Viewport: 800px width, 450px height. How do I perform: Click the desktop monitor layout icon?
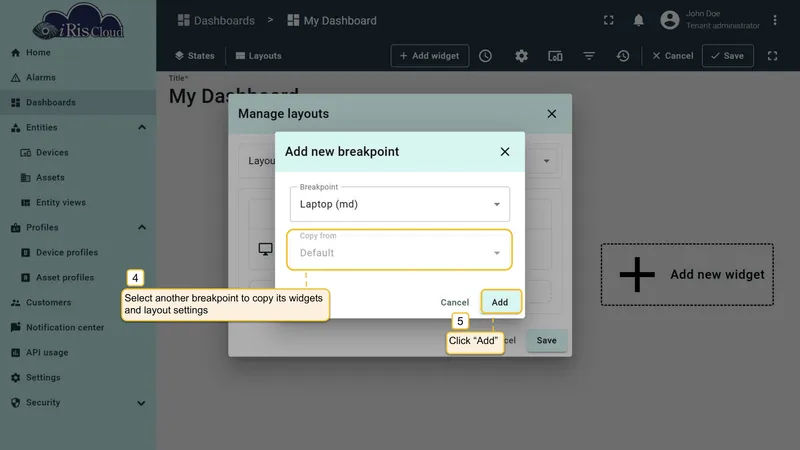265,249
